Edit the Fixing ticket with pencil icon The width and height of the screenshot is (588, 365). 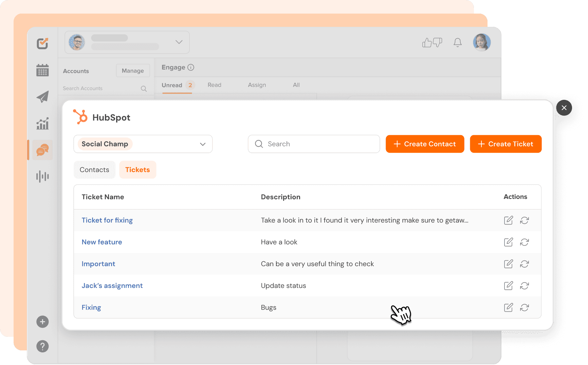click(508, 307)
